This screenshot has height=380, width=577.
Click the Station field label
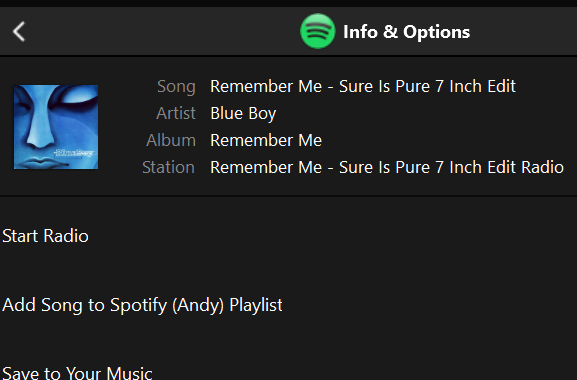coord(169,167)
